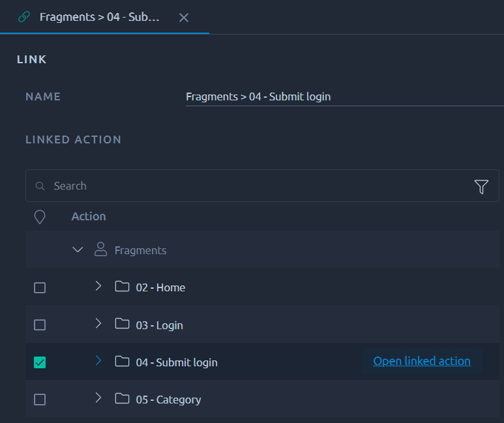Open linked action link
Image resolution: width=504 pixels, height=423 pixels.
point(422,361)
